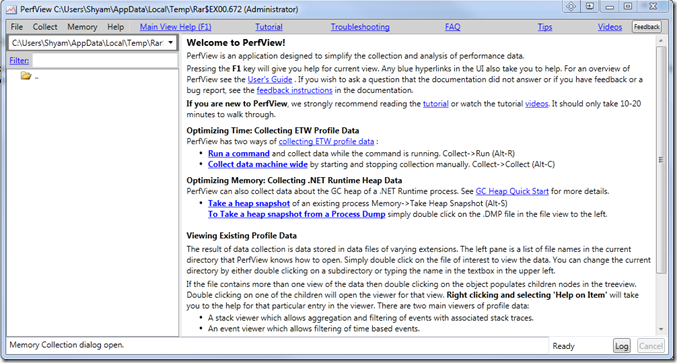The width and height of the screenshot is (677, 363).
Task: Click the welcome page scrollbar down arrow
Action: [x=661, y=329]
